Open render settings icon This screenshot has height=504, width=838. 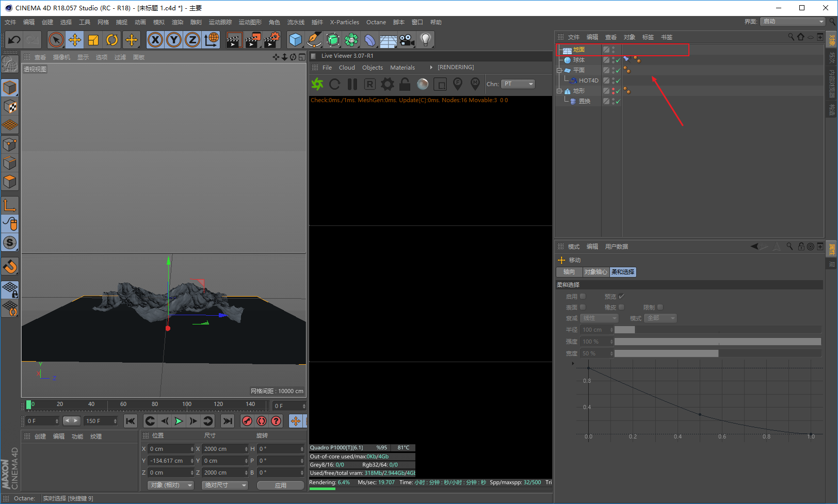coord(271,40)
